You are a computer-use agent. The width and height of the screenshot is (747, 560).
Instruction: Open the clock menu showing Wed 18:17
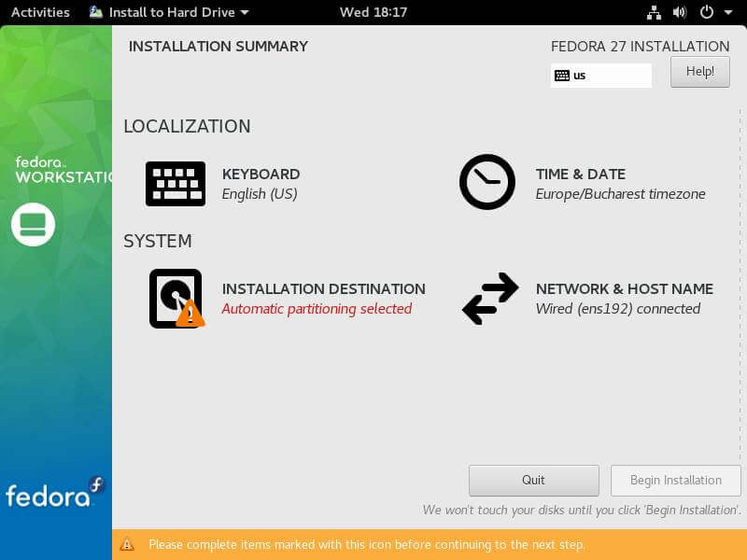pyautogui.click(x=373, y=12)
